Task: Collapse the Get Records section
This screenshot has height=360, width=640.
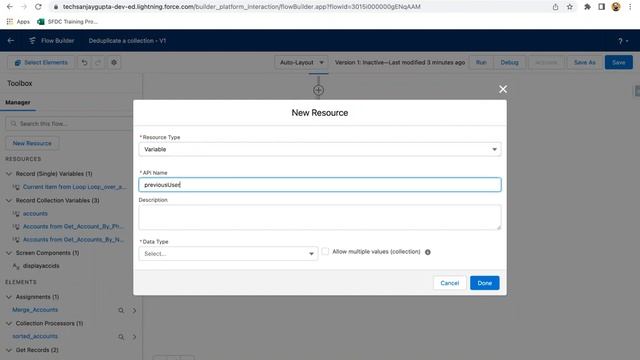Action: tap(9, 350)
